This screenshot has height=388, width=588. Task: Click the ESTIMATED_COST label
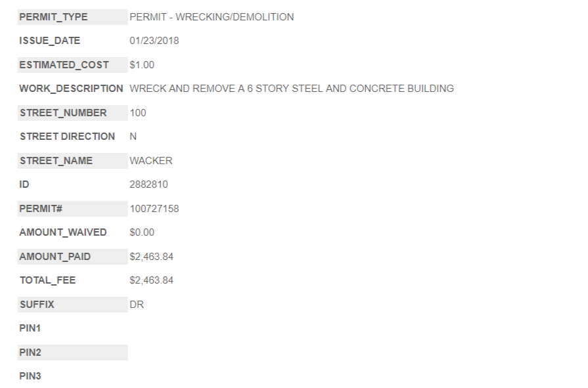pyautogui.click(x=64, y=65)
